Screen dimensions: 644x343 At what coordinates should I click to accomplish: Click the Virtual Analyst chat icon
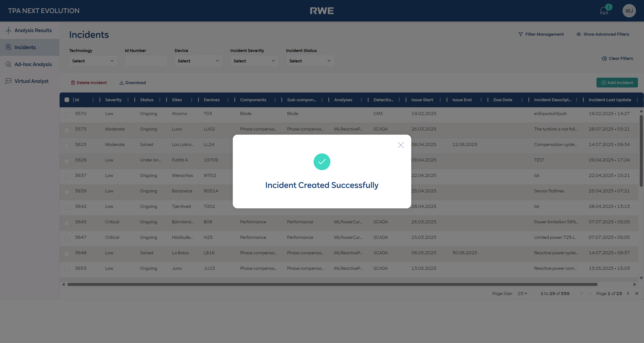[8, 81]
